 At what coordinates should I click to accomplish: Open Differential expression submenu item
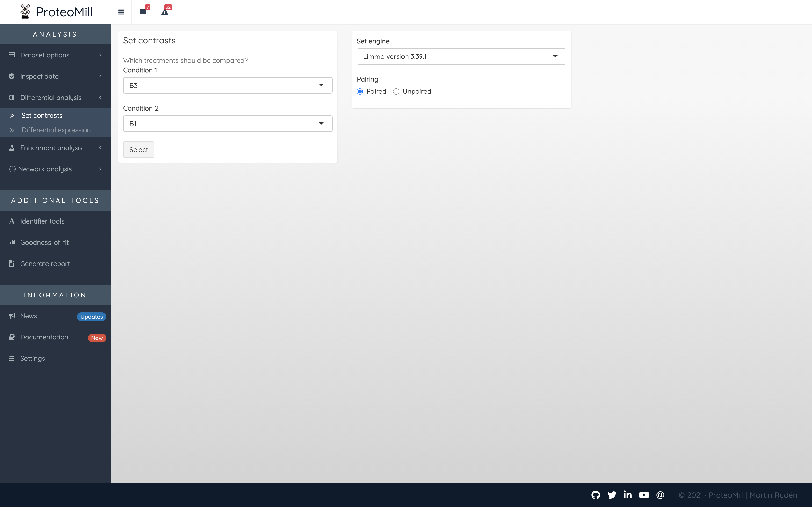(x=56, y=130)
